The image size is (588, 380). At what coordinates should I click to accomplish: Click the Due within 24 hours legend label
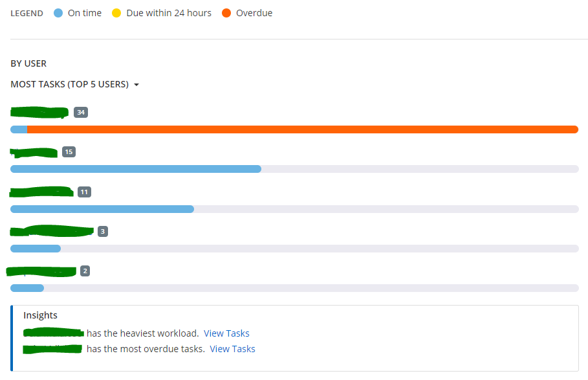[x=169, y=13]
